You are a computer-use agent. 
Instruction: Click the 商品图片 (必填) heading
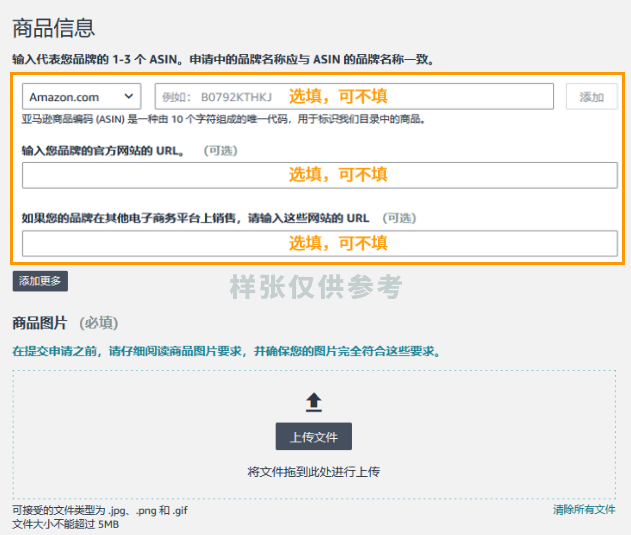tap(65, 323)
